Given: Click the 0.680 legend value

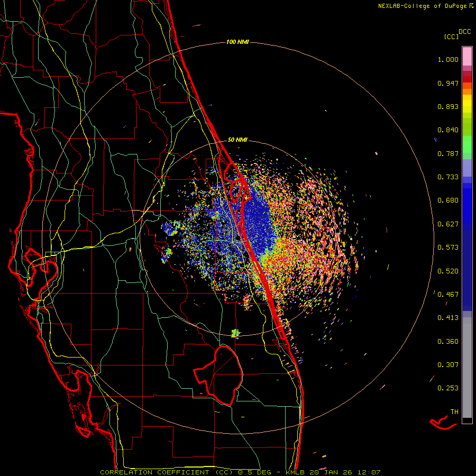Looking at the screenshot, I should [448, 200].
